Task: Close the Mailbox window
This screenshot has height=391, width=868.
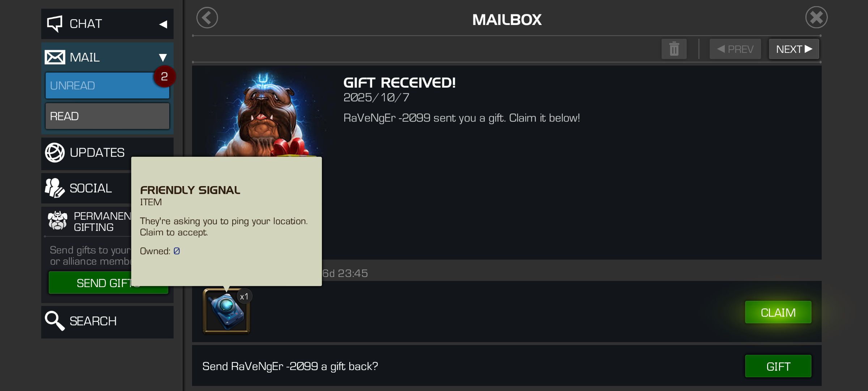Action: pyautogui.click(x=816, y=17)
